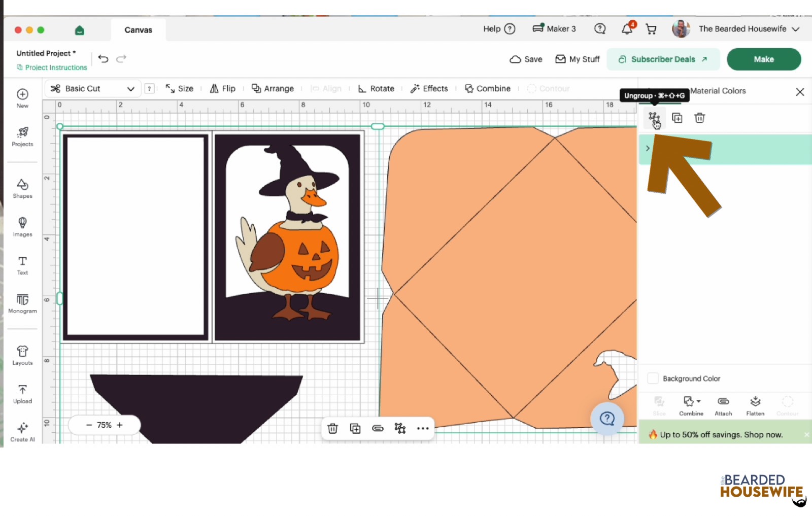Dismiss the savings banner
The image size is (812, 516).
(x=807, y=435)
